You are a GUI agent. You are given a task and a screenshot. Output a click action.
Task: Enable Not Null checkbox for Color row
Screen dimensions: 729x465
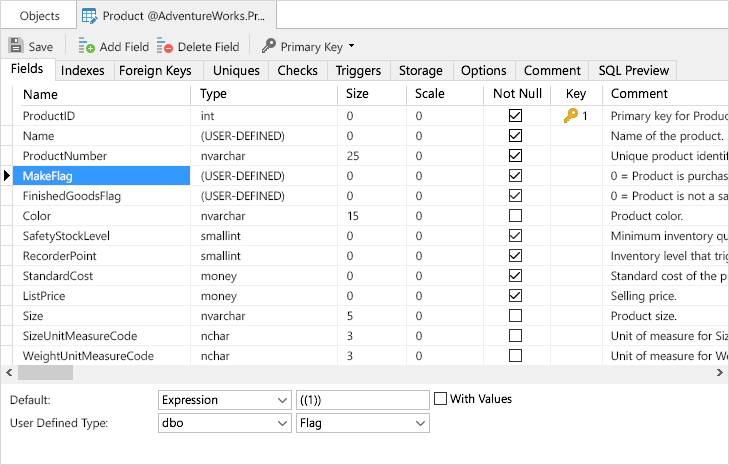515,216
